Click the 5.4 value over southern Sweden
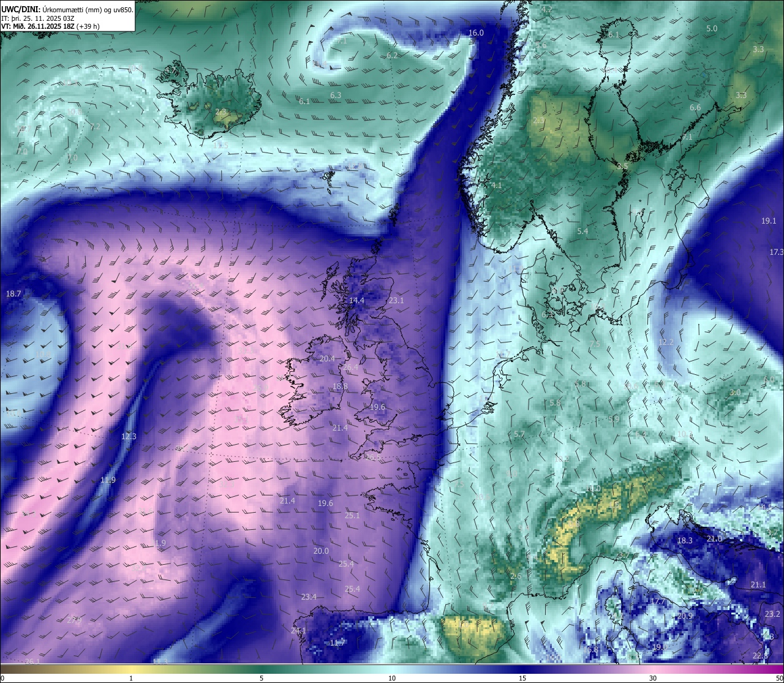 point(582,232)
